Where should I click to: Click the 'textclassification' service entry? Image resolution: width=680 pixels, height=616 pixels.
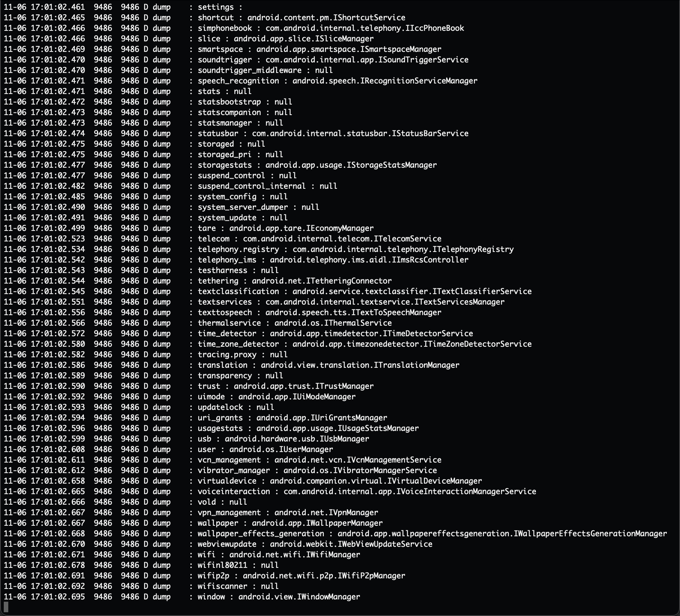tap(365, 291)
